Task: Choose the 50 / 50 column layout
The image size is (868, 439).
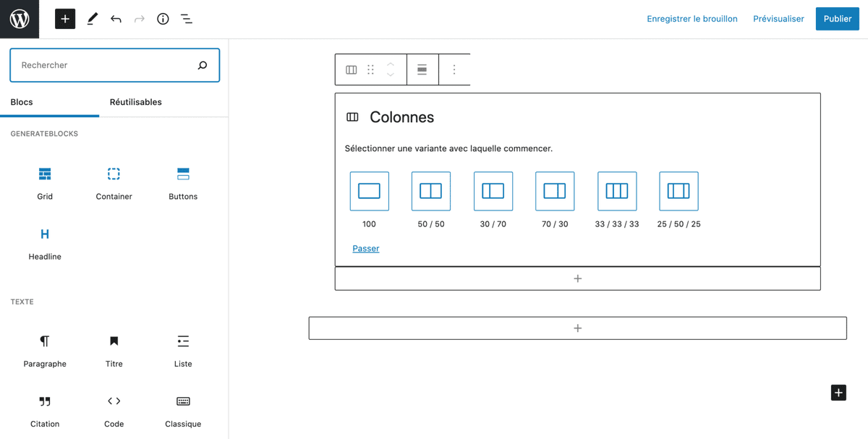Action: [431, 192]
